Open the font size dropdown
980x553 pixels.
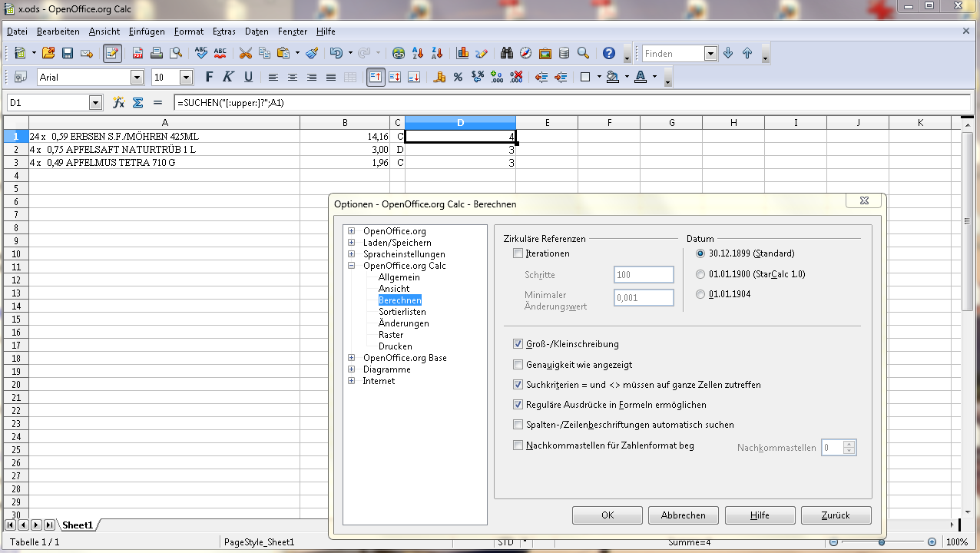pyautogui.click(x=186, y=77)
